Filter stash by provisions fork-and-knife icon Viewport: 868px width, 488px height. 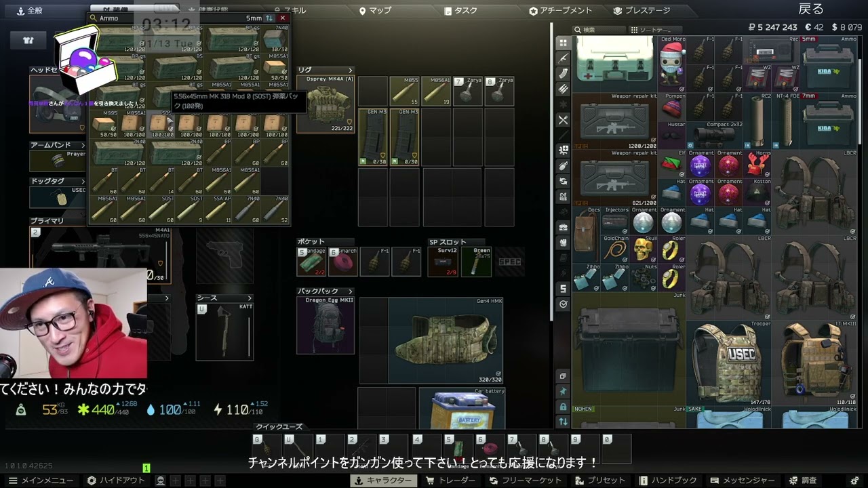pyautogui.click(x=563, y=120)
